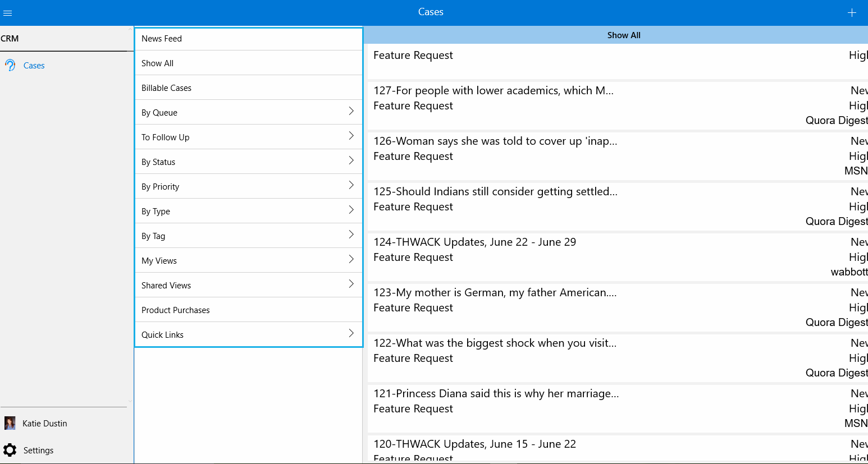This screenshot has width=868, height=464.
Task: Click the plus icon to add case
Action: point(852,12)
